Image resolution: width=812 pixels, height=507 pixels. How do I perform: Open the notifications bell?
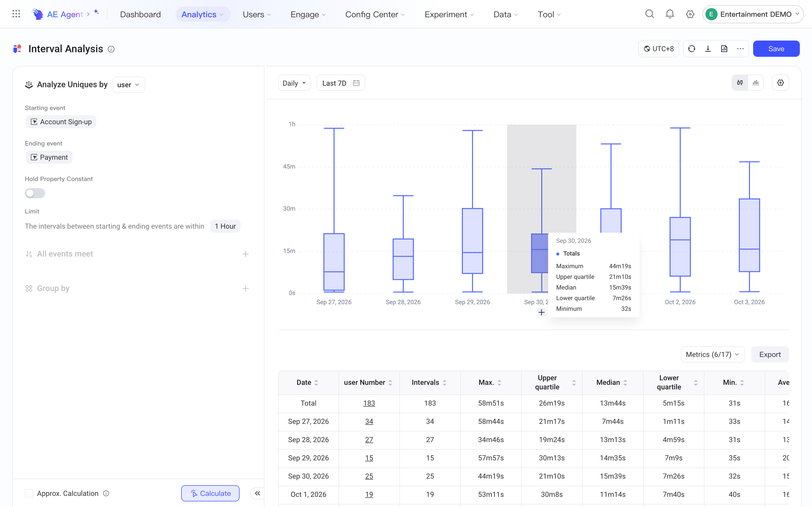670,14
